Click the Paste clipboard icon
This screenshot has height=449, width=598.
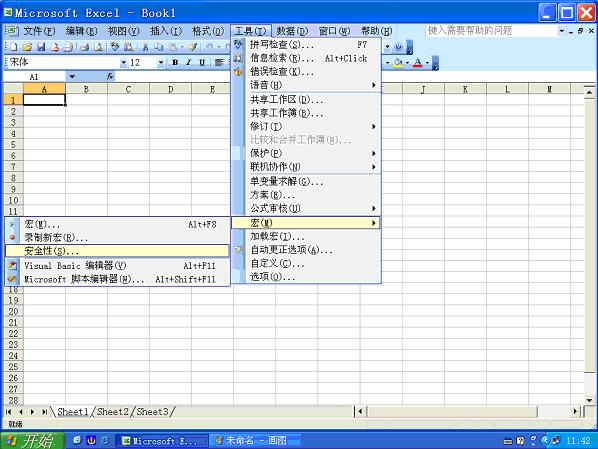(x=173, y=47)
